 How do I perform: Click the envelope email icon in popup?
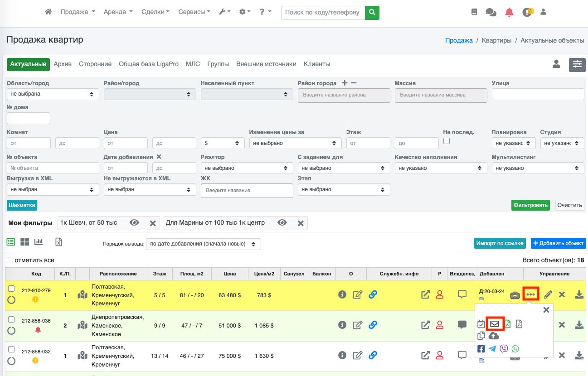coord(495,324)
